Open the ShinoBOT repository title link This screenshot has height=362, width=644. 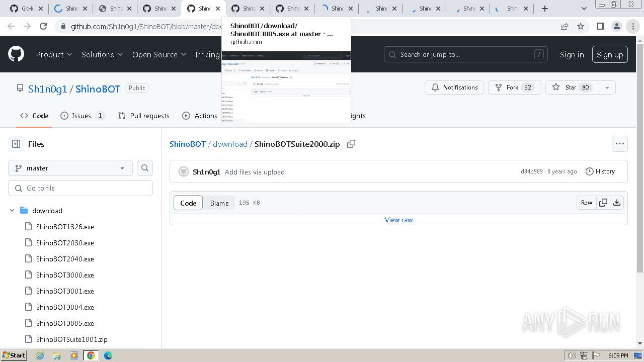[98, 89]
